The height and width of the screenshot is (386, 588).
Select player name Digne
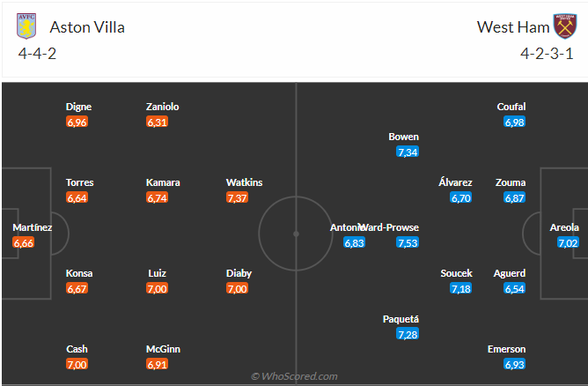pos(78,107)
